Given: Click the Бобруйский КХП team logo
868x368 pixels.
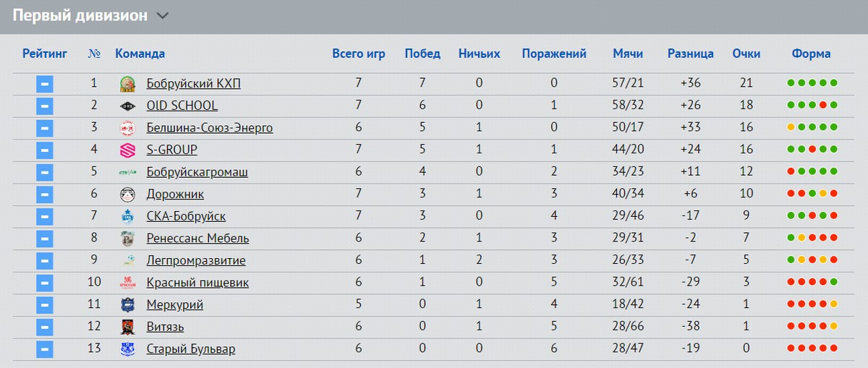Looking at the screenshot, I should [127, 84].
